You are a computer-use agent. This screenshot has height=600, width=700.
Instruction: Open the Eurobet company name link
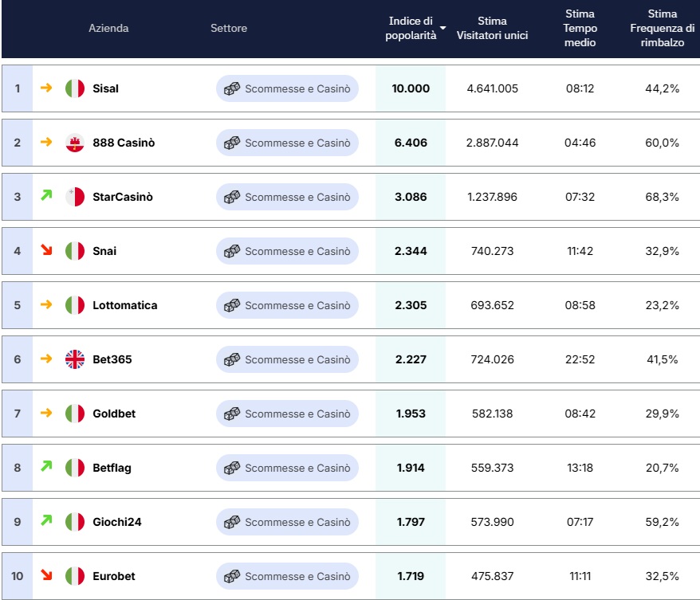coord(114,576)
